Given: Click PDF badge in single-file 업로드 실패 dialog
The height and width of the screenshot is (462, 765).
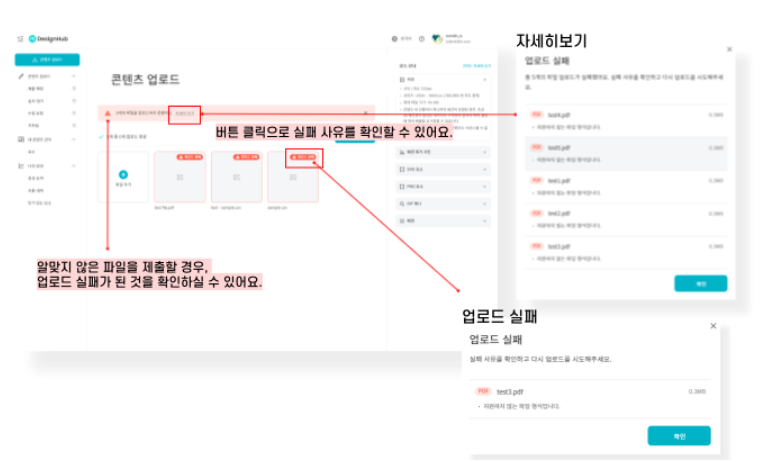Looking at the screenshot, I should coord(483,391).
